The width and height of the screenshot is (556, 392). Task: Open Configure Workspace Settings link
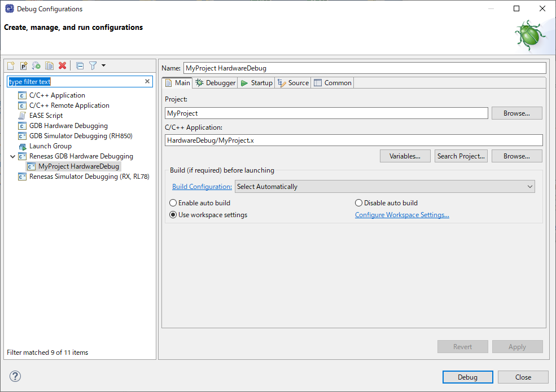tap(402, 215)
